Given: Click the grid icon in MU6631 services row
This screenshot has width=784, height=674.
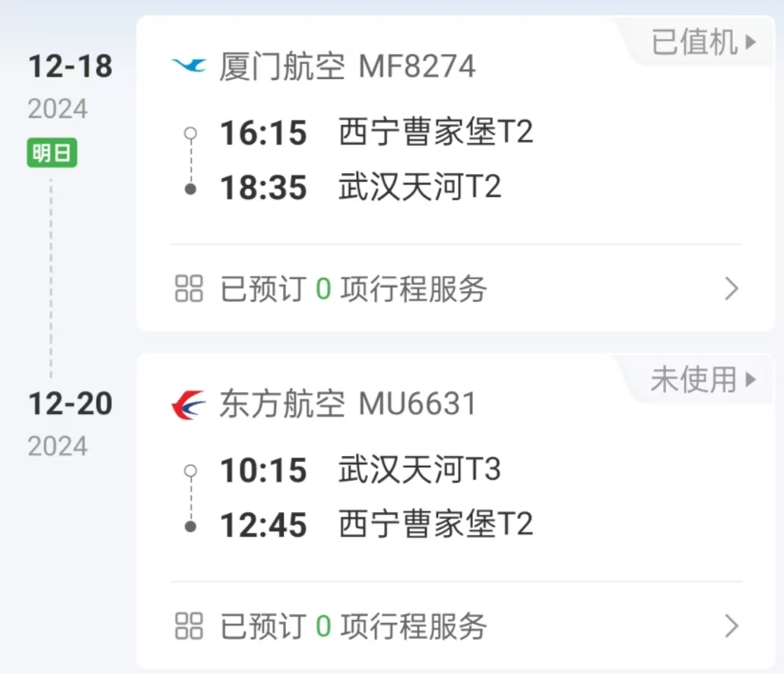Looking at the screenshot, I should (x=189, y=626).
